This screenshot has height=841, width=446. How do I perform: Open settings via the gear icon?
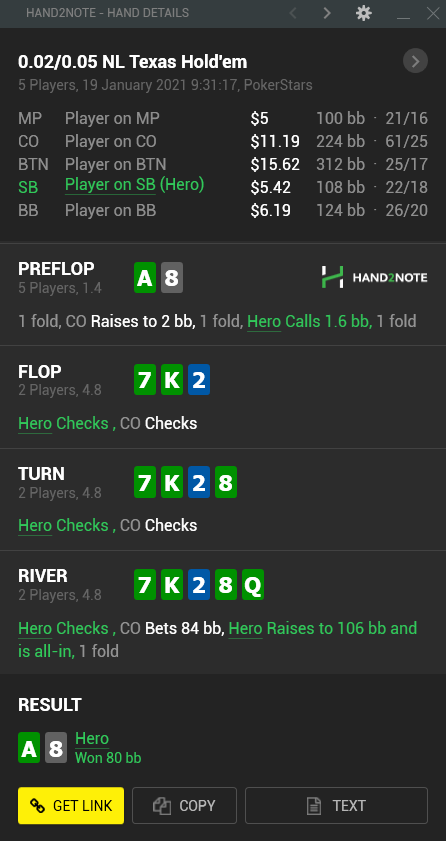click(x=364, y=13)
